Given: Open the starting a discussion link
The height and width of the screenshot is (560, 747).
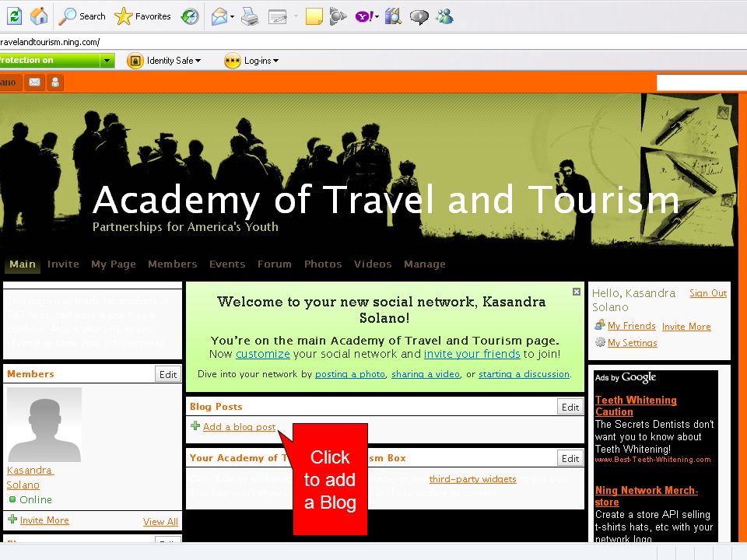Looking at the screenshot, I should pyautogui.click(x=524, y=374).
